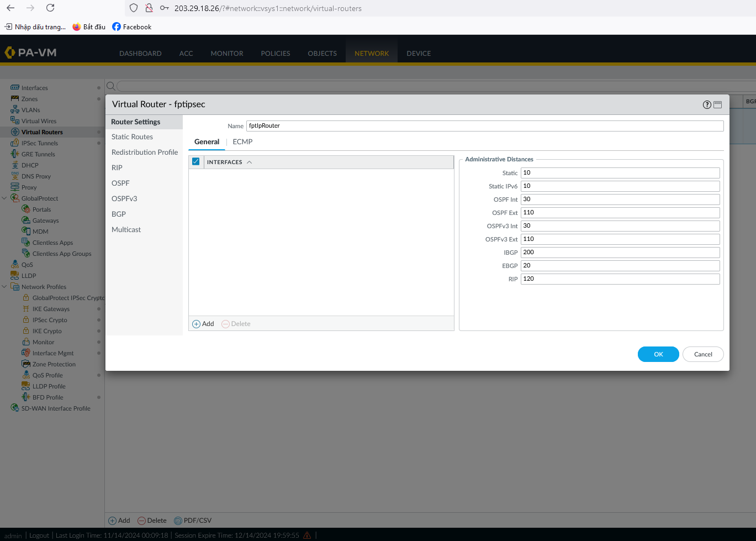This screenshot has height=541, width=756.
Task: Switch to the ECMP tab
Action: tap(242, 142)
